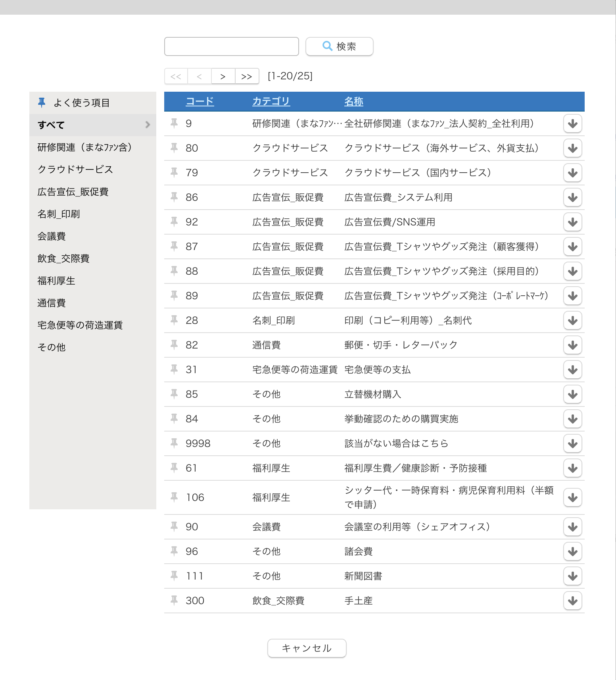Click pin icon beside code 61
This screenshot has height=680, width=616.
click(x=174, y=468)
